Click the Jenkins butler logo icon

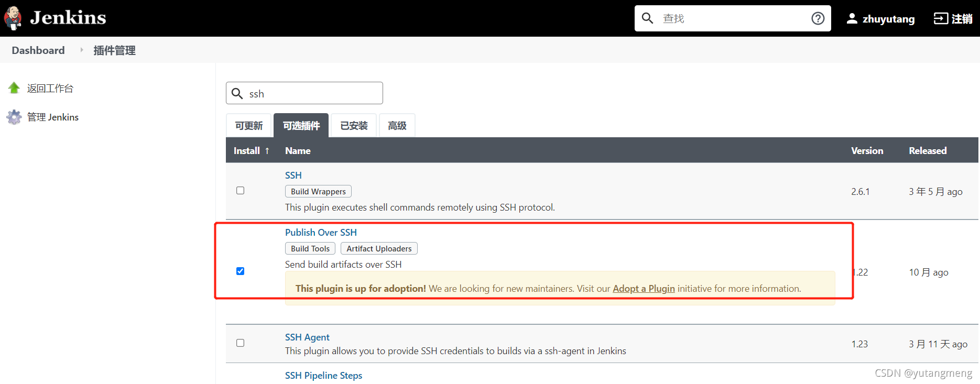coord(13,18)
